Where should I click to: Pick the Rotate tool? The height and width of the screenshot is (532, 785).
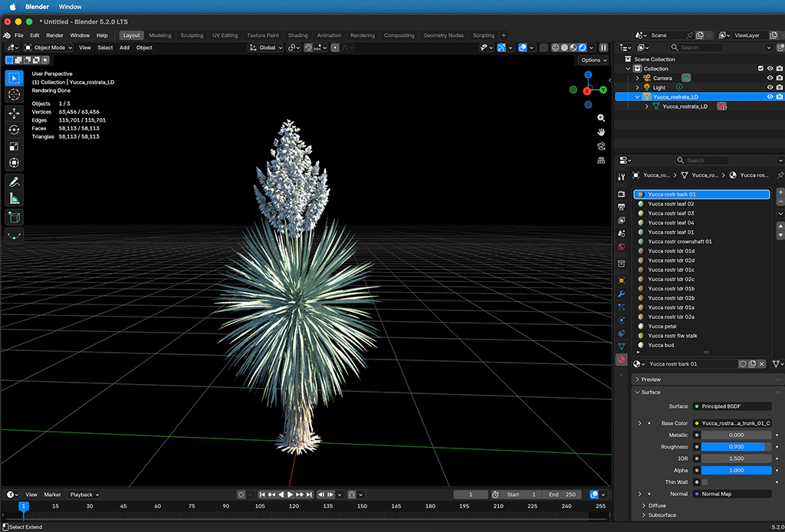14,130
